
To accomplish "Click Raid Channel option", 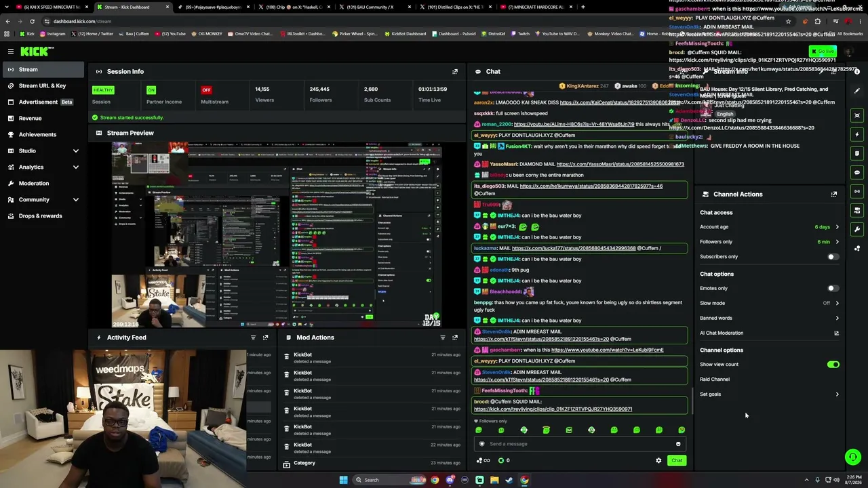I will tap(715, 380).
